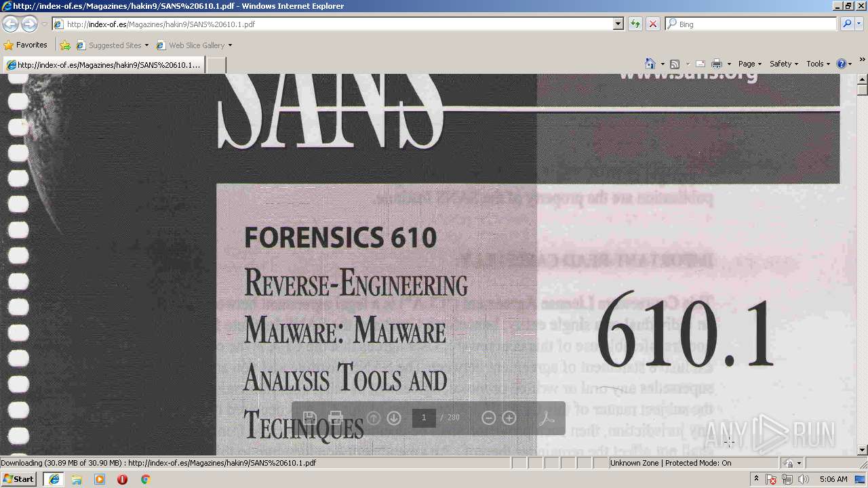
Task: Stop loading with the red X icon
Action: (x=652, y=24)
